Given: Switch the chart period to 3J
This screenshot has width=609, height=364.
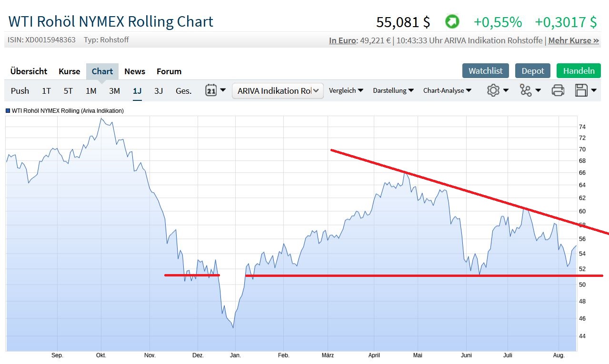Looking at the screenshot, I should point(159,90).
